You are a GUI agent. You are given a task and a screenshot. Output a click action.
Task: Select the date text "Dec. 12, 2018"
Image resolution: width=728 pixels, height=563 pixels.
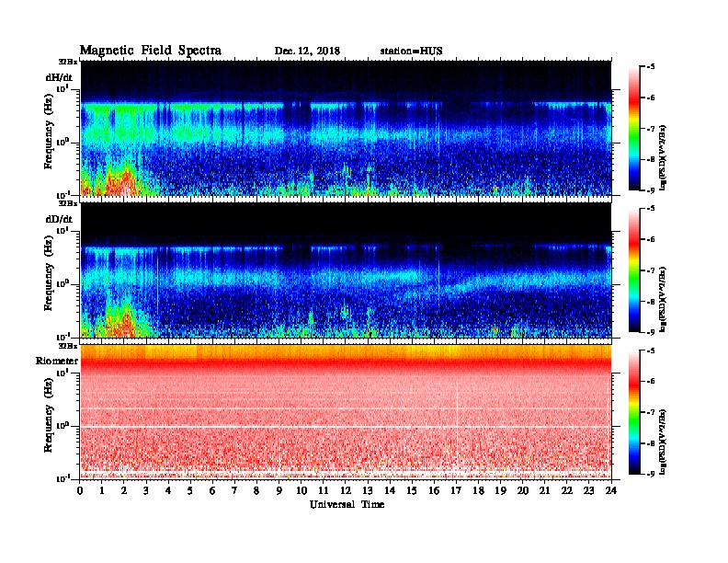click(x=307, y=52)
